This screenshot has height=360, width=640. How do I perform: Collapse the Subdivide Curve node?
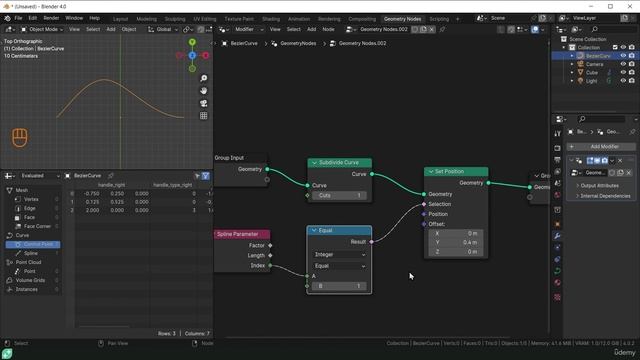tap(314, 163)
